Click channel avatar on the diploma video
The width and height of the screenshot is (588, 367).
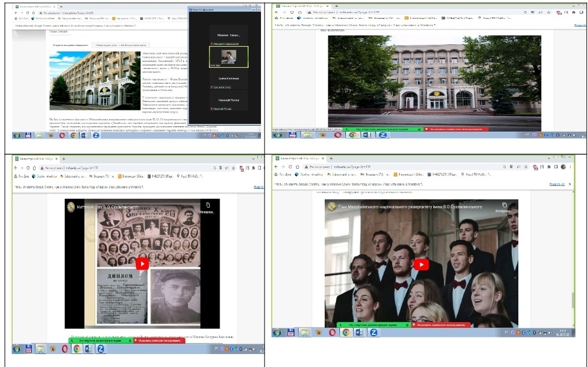pyautogui.click(x=71, y=207)
